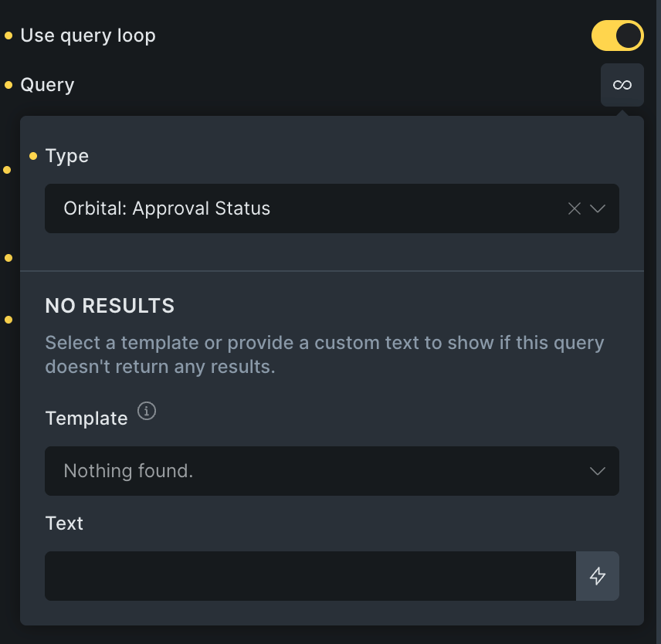Click yellow dot beside Use query loop
This screenshot has height=644, width=661.
tap(8, 36)
